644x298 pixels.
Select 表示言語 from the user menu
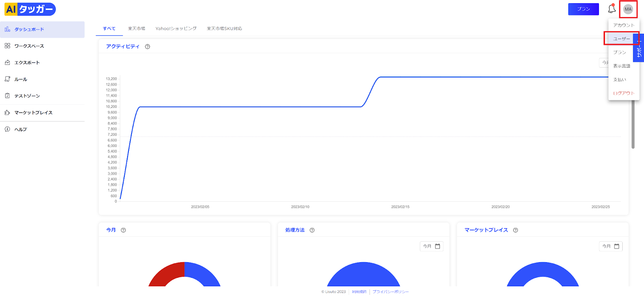(624, 66)
